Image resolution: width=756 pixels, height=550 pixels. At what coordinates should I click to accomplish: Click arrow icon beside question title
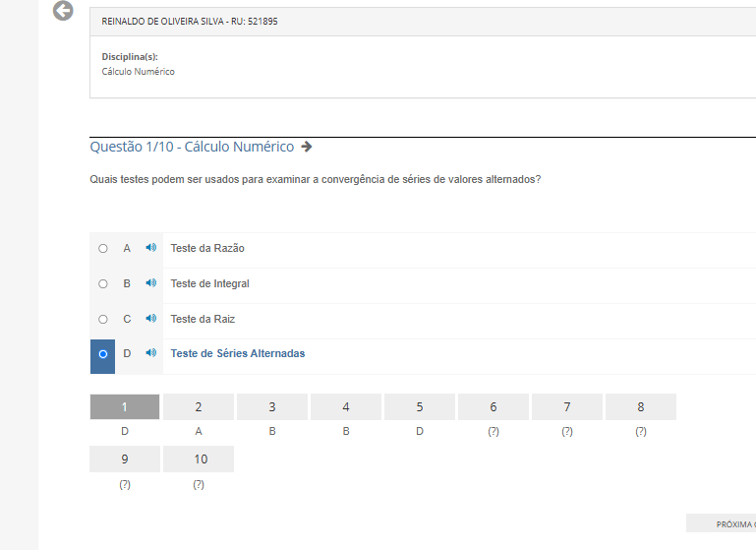307,147
